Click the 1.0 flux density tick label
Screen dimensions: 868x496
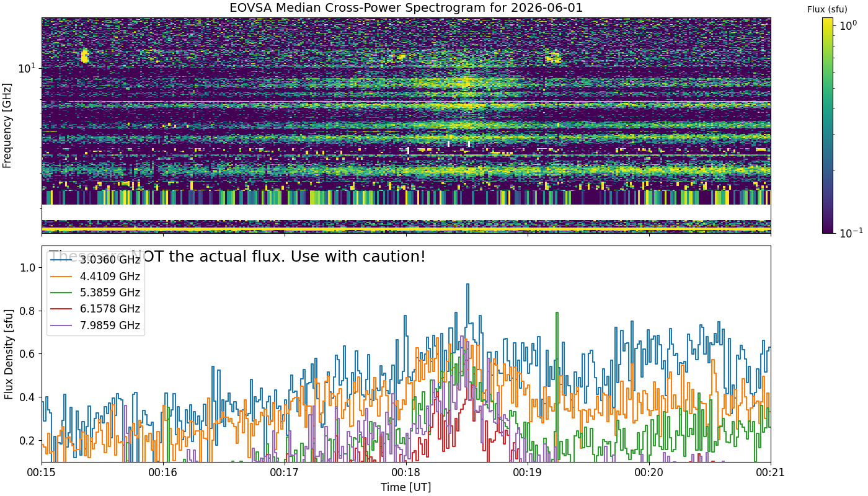[x=27, y=268]
